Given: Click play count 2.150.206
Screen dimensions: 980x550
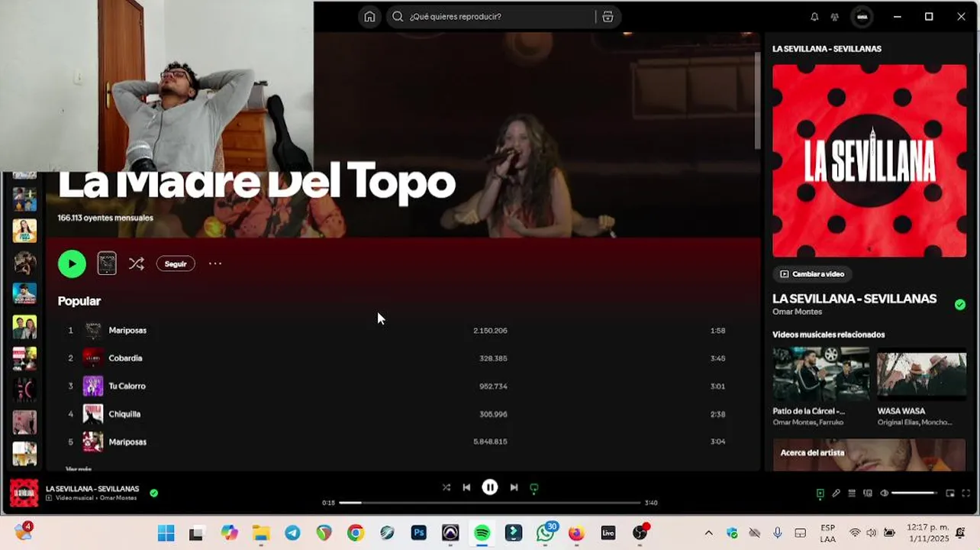Looking at the screenshot, I should pyautogui.click(x=490, y=331).
